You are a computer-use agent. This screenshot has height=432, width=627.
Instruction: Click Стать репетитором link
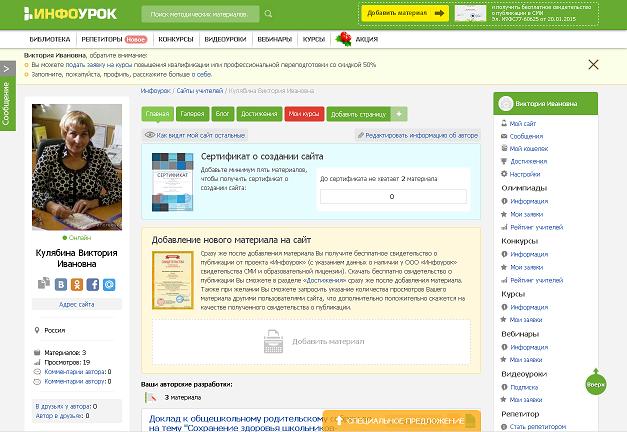click(x=538, y=427)
